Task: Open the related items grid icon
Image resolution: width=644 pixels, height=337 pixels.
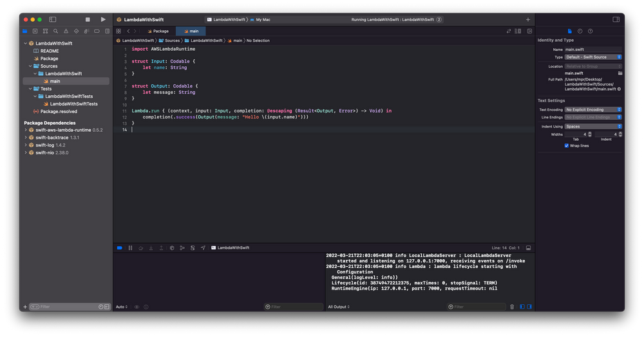Action: click(118, 31)
